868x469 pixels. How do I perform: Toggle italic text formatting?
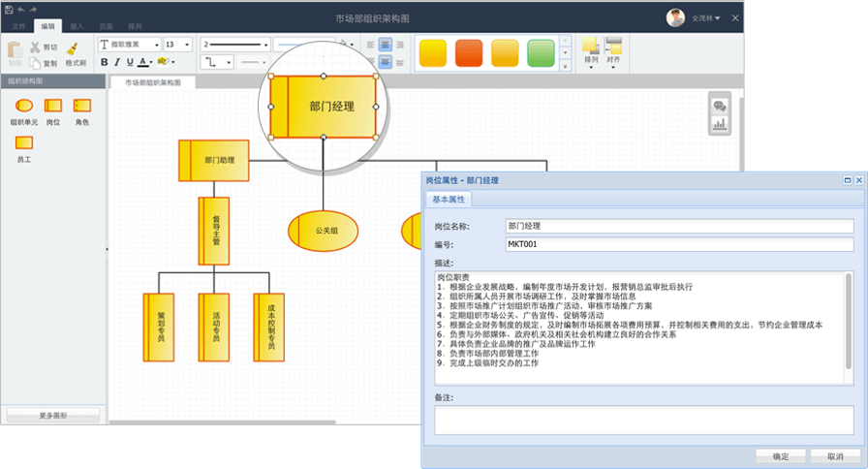coord(116,62)
